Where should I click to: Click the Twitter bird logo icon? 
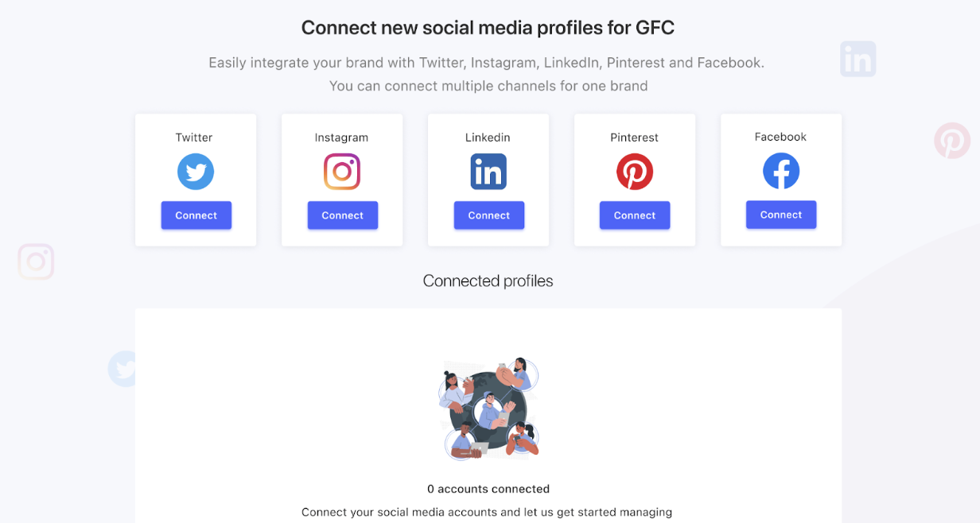point(196,172)
